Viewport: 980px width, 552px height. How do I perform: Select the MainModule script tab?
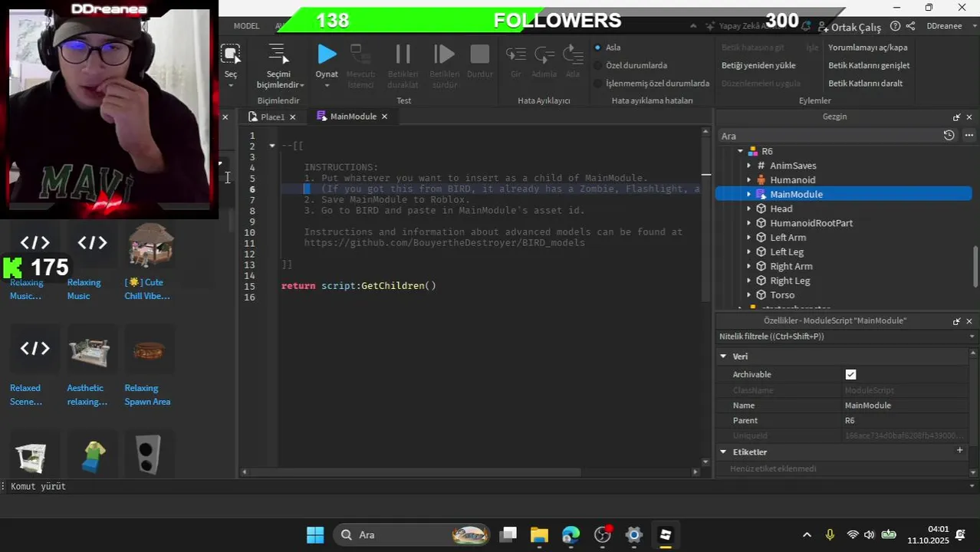pos(353,117)
